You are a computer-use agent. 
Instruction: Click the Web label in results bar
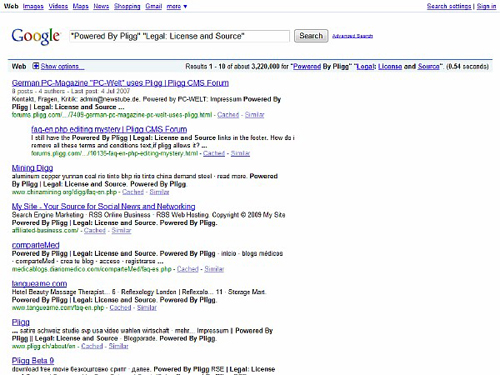click(19, 66)
